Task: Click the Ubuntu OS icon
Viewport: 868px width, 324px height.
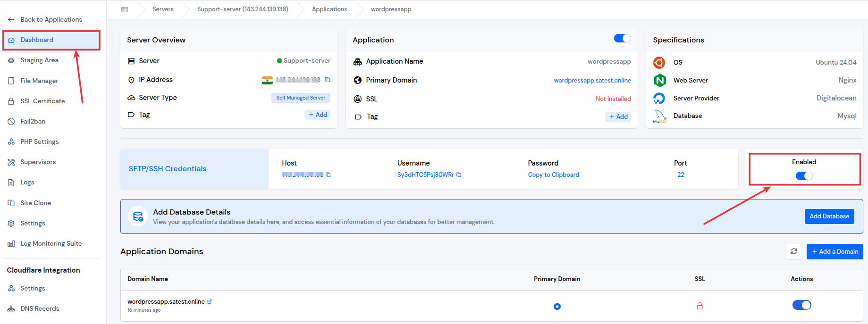Action: point(659,62)
